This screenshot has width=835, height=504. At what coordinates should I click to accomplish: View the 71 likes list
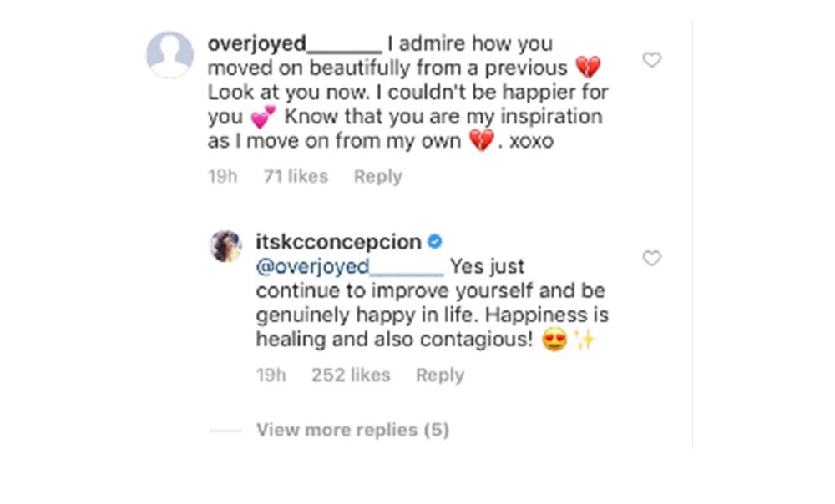point(296,177)
